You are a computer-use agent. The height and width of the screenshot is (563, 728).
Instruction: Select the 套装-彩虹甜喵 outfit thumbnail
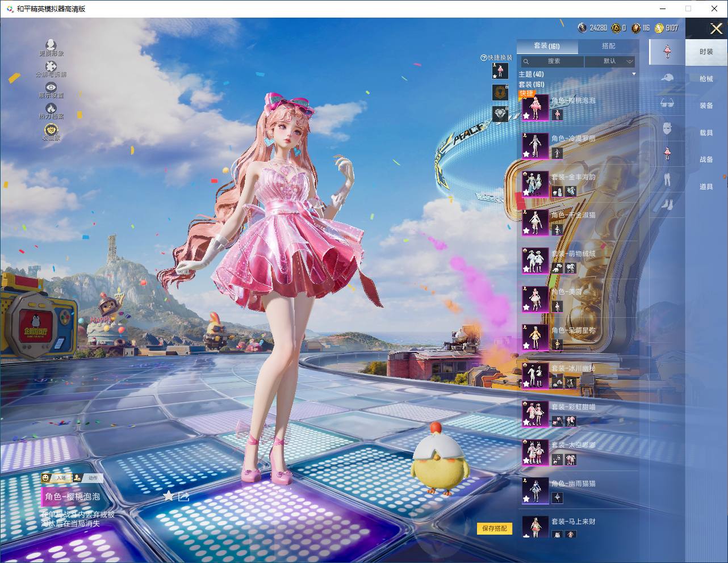coord(535,414)
